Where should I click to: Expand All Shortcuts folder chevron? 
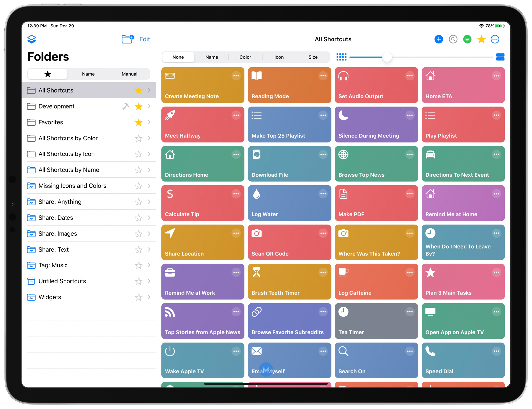pos(149,90)
